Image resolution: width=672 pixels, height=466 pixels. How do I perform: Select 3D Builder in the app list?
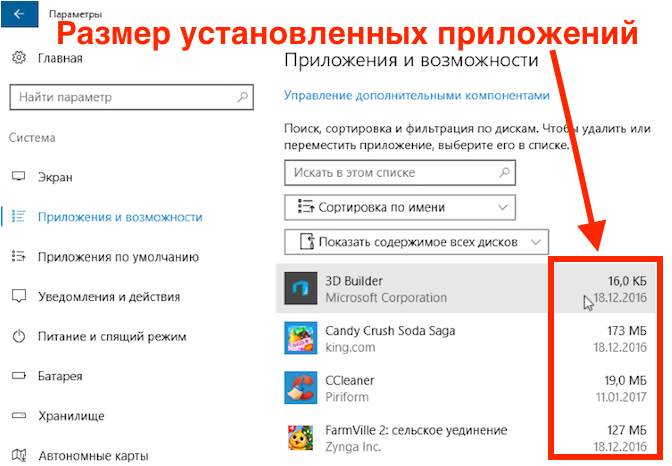click(x=465, y=288)
